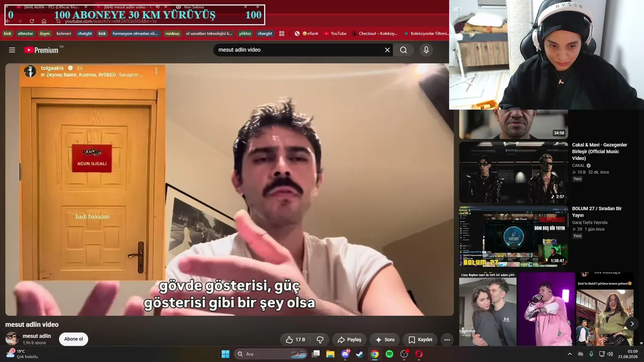Open the mesut adlin channel name link
The image size is (644, 362).
[x=37, y=336]
